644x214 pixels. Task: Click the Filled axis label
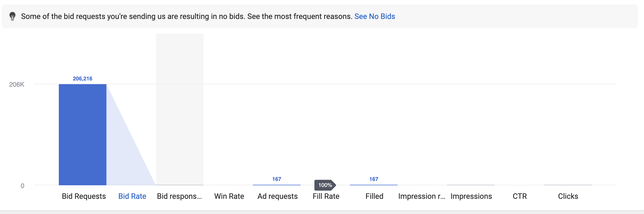click(x=374, y=196)
